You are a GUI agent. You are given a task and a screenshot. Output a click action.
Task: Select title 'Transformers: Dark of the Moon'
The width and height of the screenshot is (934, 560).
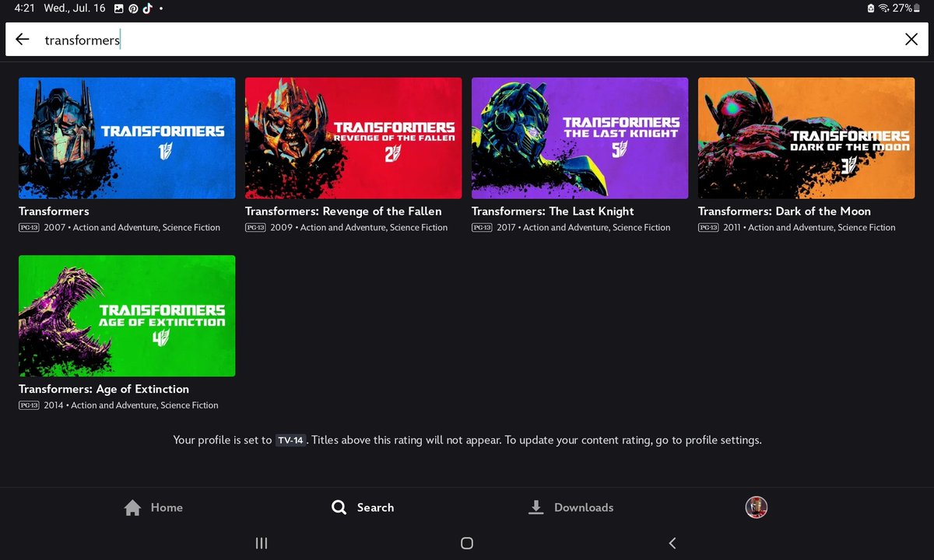(785, 212)
